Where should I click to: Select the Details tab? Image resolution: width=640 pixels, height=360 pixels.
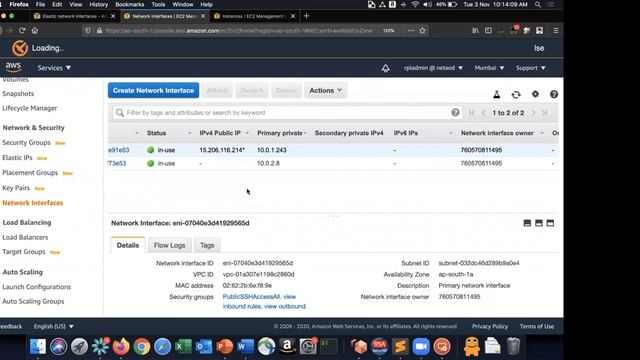(128, 245)
